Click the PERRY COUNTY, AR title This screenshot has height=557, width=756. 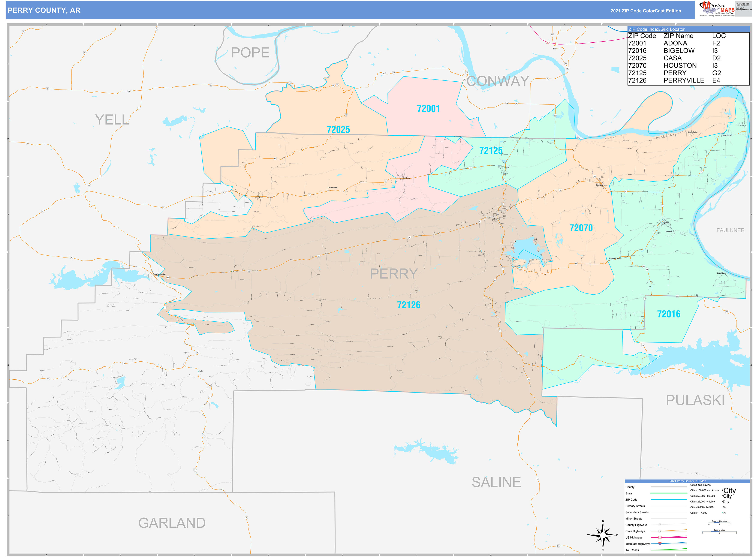coord(44,10)
